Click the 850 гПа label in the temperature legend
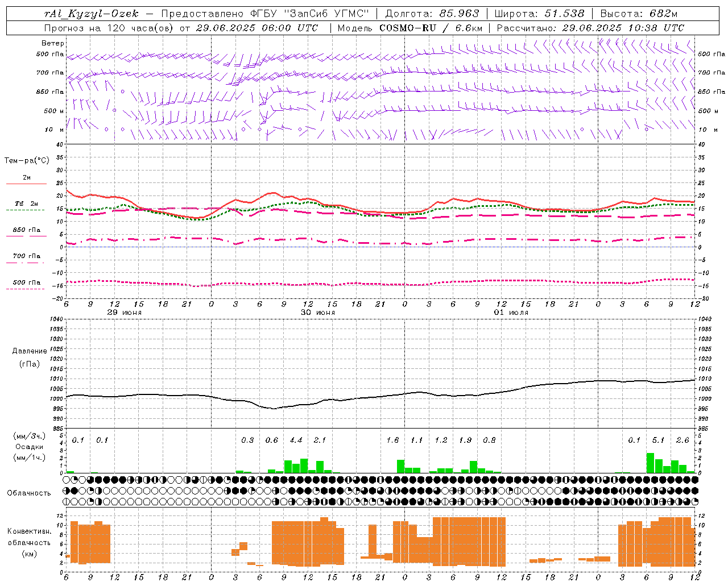Screen dimensions: 728x582 tap(27, 230)
